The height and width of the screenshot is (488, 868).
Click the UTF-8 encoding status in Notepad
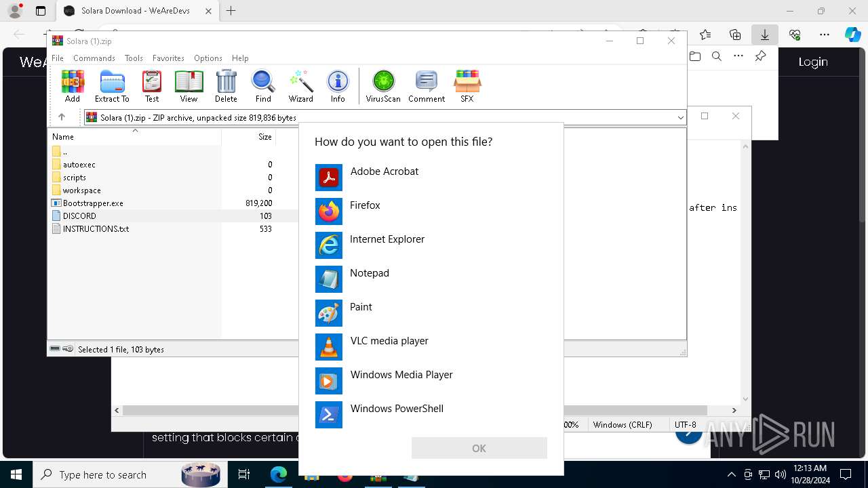point(686,425)
